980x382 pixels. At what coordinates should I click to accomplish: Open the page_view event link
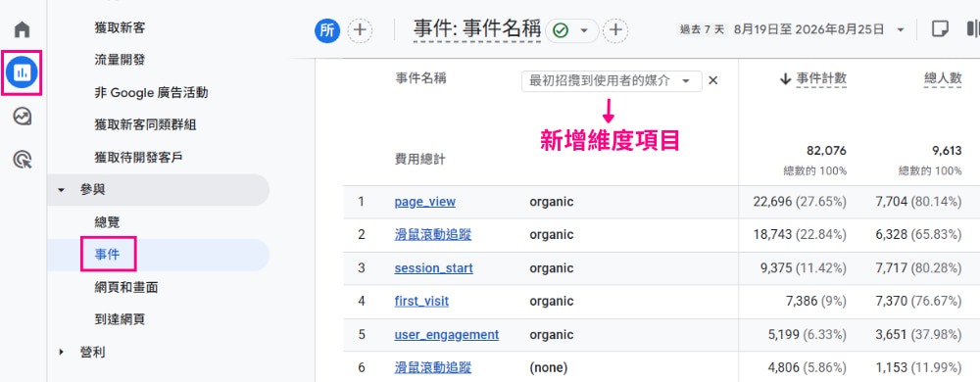[425, 202]
